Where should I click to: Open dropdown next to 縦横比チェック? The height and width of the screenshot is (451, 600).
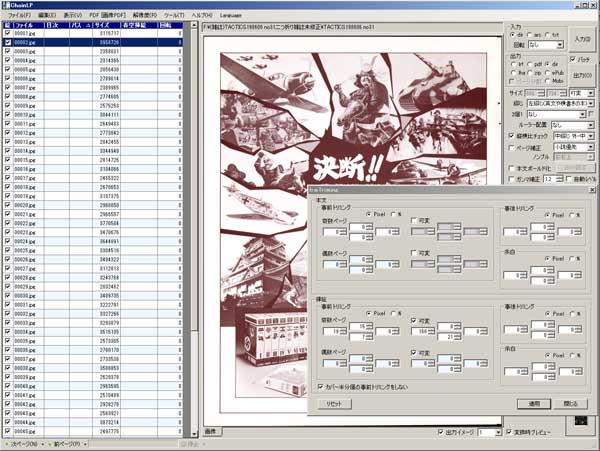pyautogui.click(x=574, y=136)
